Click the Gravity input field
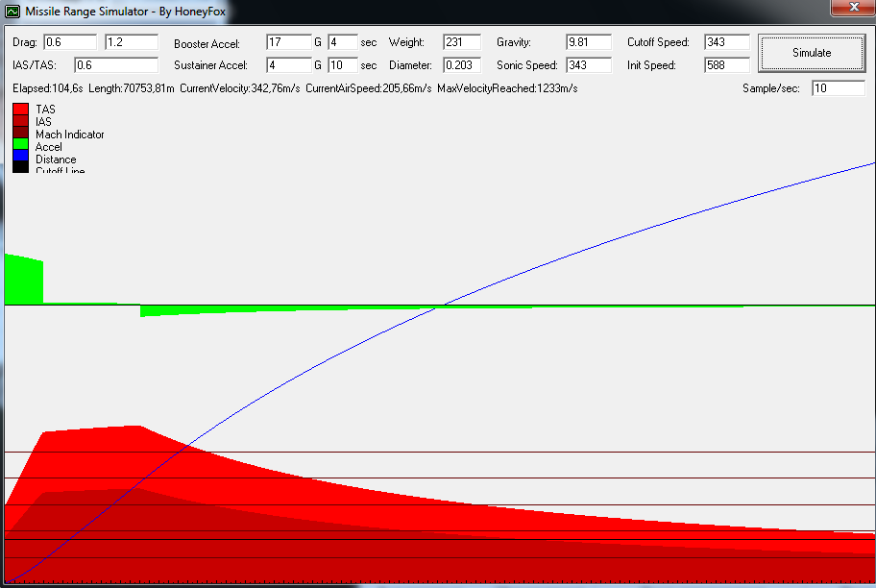This screenshot has height=588, width=876. pos(589,42)
